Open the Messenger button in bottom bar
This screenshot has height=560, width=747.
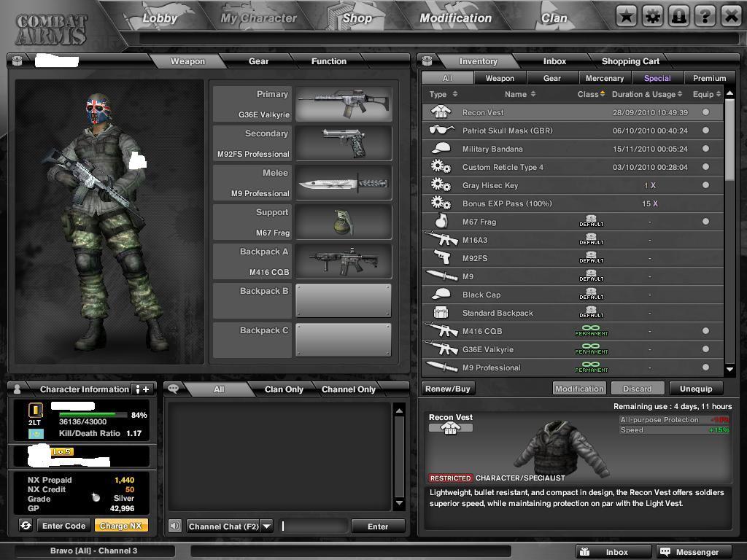[694, 552]
